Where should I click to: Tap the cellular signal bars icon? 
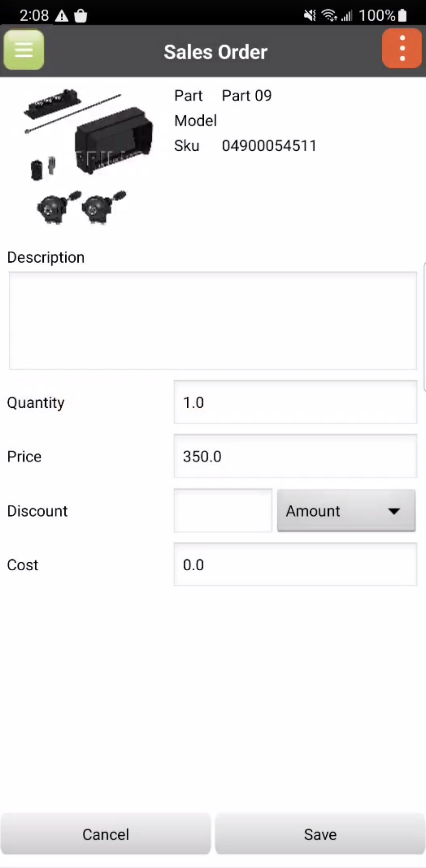pyautogui.click(x=347, y=16)
